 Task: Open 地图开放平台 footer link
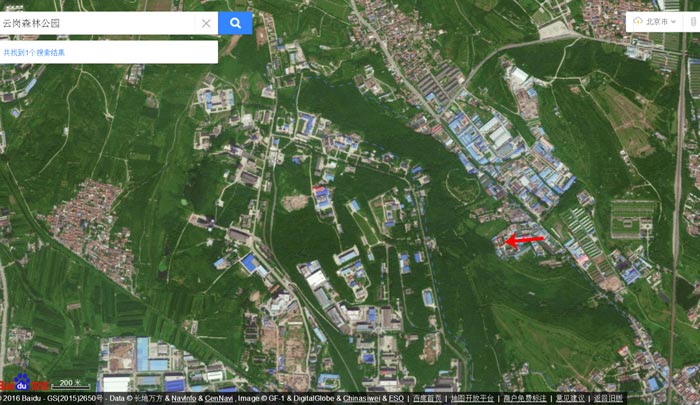(x=472, y=398)
